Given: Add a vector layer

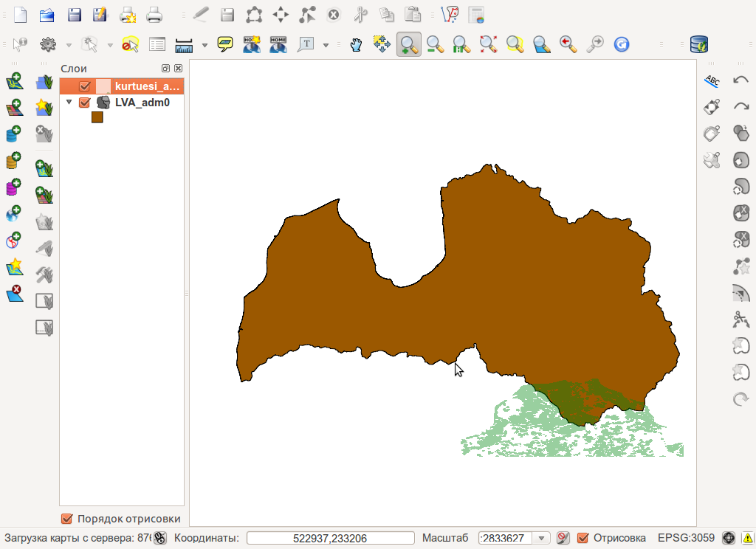Looking at the screenshot, I should pos(14,80).
